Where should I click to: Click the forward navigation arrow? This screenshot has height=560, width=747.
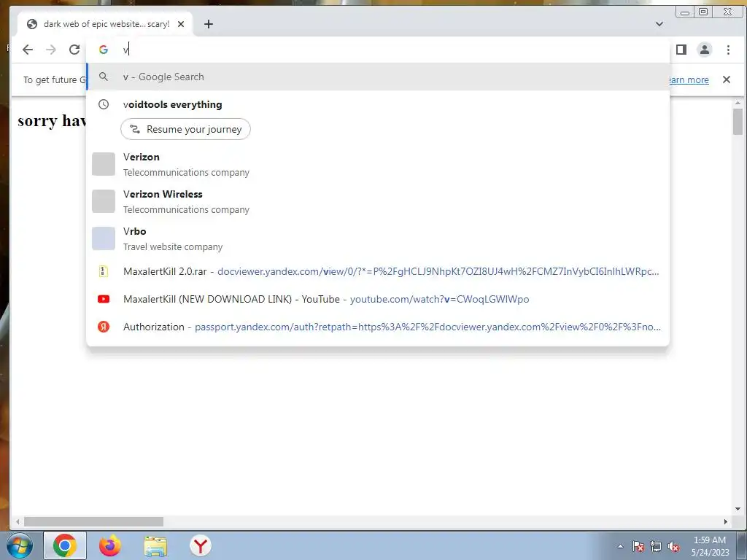(51, 50)
